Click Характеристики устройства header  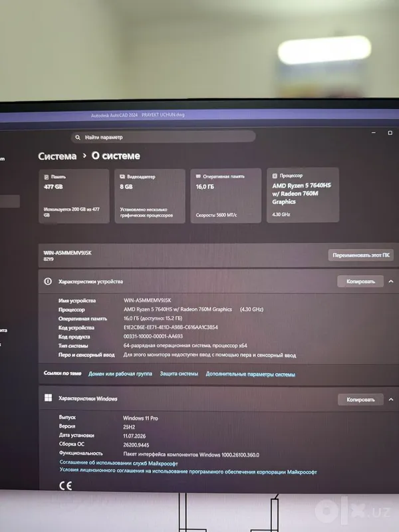click(90, 281)
